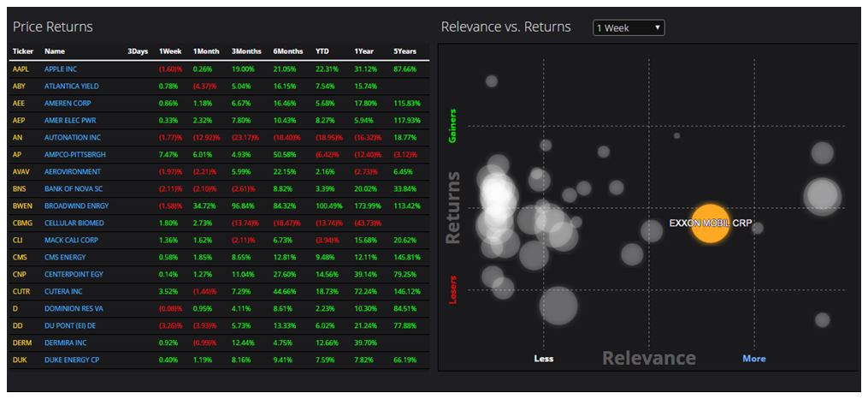Select the AUTONATION INC row name
The width and height of the screenshot is (868, 399).
(72, 137)
